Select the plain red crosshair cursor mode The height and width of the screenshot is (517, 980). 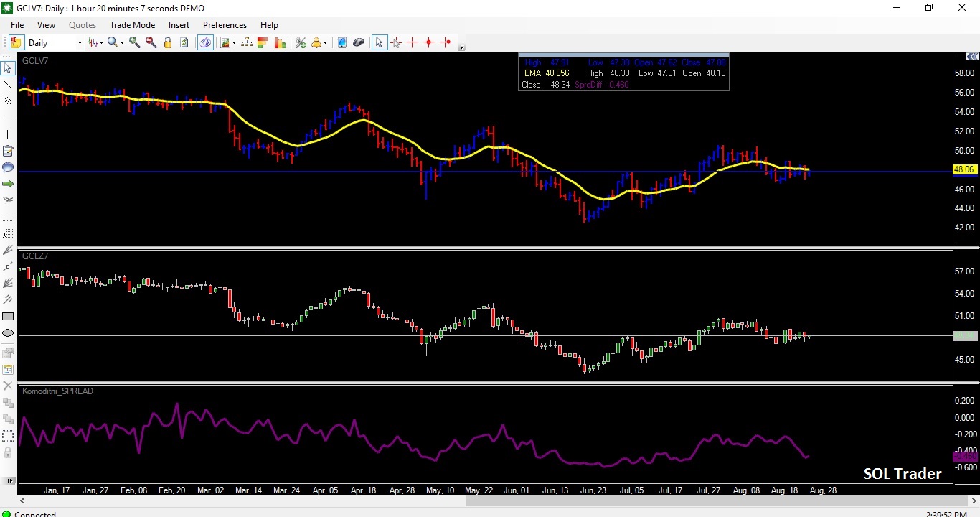413,42
